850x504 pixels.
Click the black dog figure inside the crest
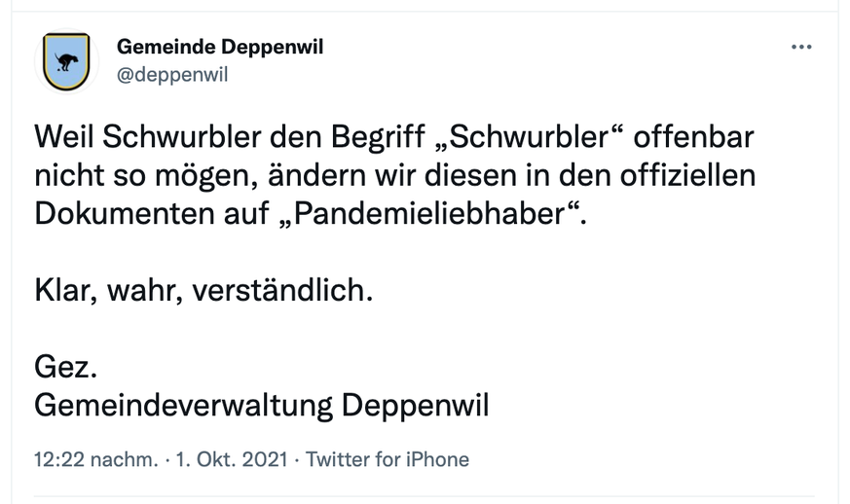pyautogui.click(x=66, y=61)
